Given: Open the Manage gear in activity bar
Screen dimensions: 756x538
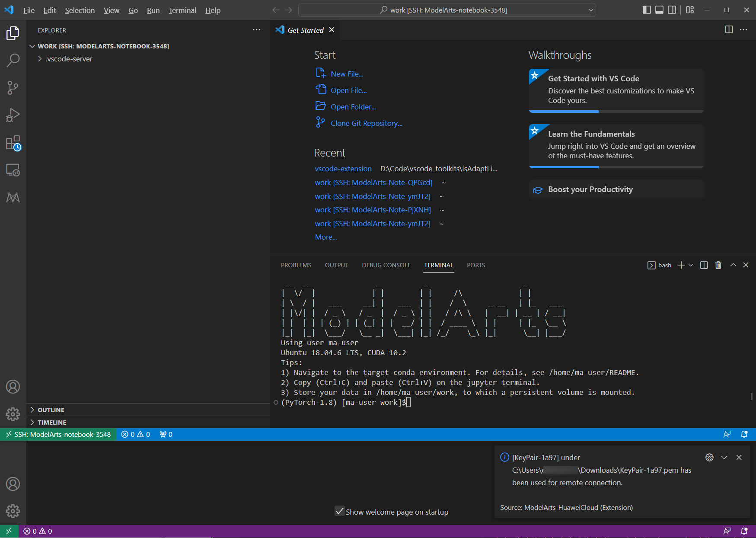Looking at the screenshot, I should point(13,414).
